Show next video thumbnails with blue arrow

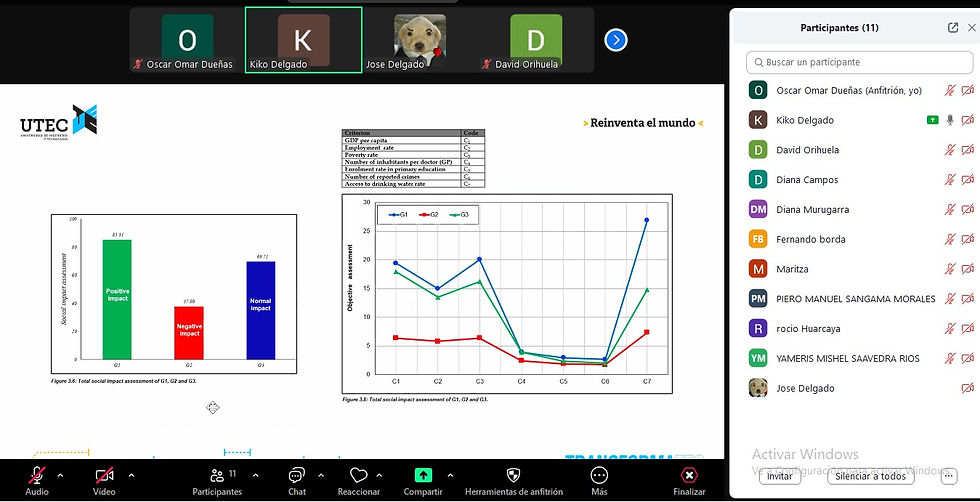(616, 41)
